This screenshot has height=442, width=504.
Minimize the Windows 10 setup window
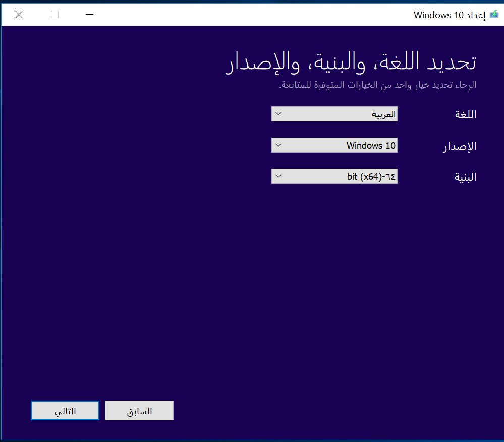click(89, 15)
